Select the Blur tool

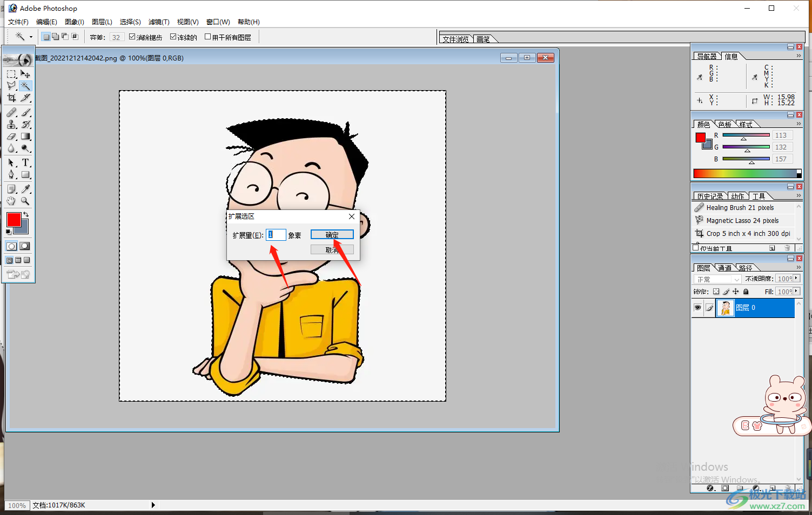11,148
